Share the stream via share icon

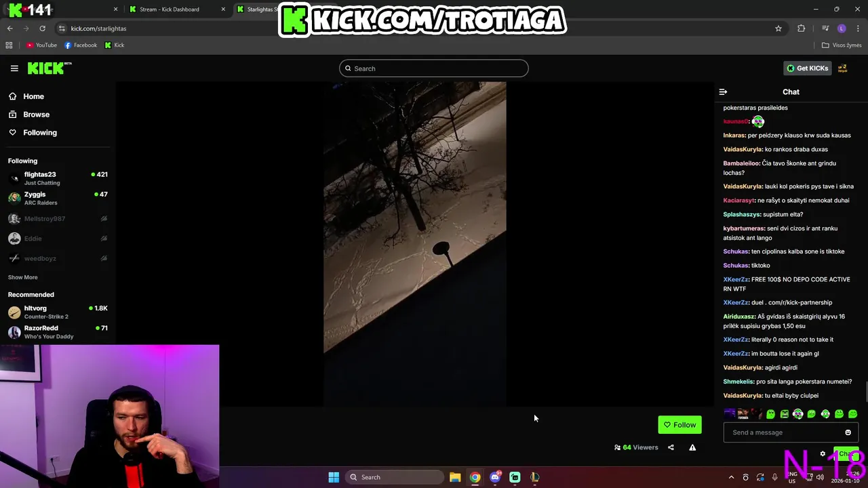tap(671, 447)
